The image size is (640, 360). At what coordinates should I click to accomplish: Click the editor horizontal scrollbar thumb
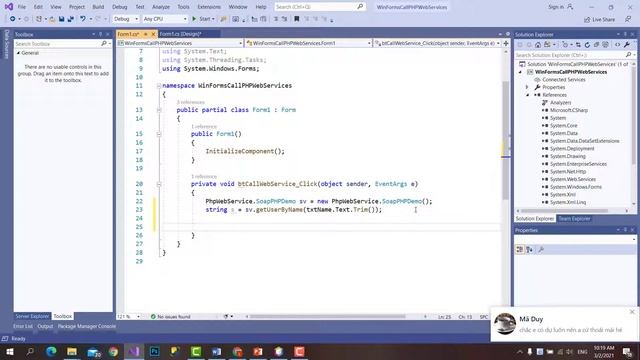tap(328, 316)
